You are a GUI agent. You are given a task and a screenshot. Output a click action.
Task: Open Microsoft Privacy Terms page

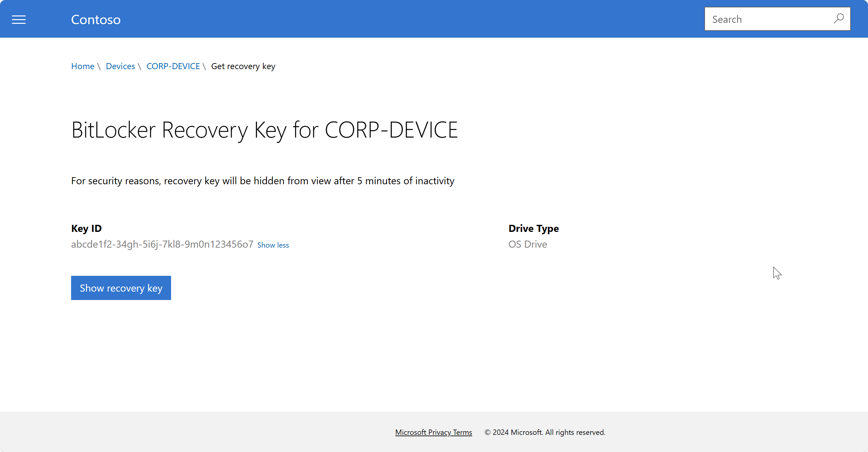(x=434, y=432)
